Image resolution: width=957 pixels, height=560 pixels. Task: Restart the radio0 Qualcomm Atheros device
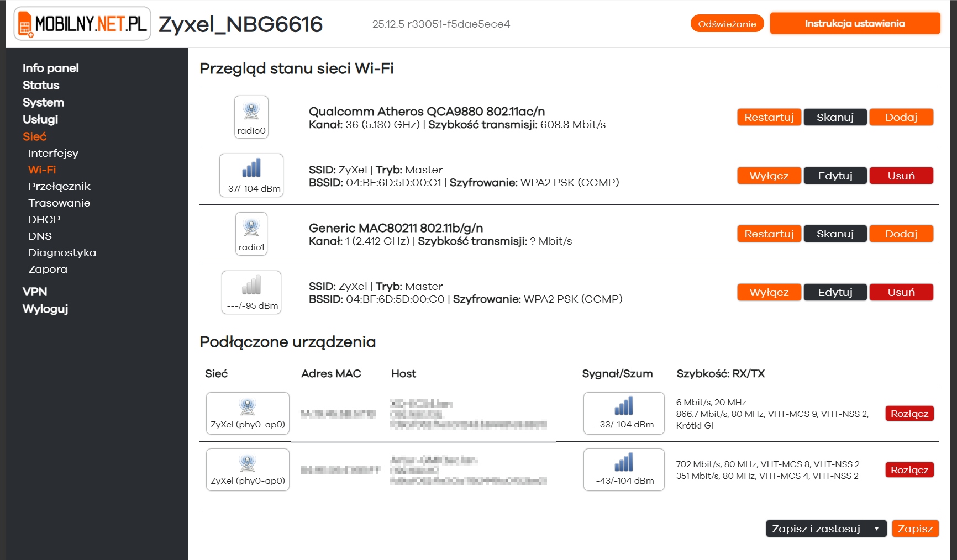click(x=769, y=117)
